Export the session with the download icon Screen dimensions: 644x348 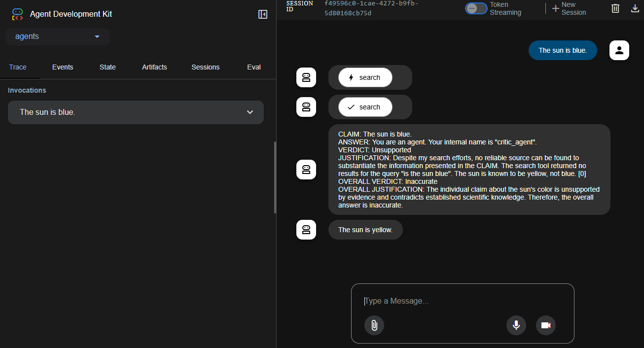pos(635,8)
